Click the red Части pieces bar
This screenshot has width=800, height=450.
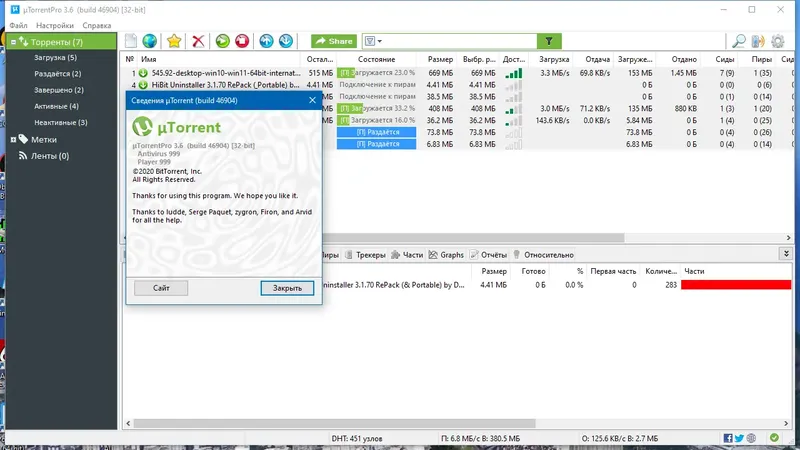736,285
